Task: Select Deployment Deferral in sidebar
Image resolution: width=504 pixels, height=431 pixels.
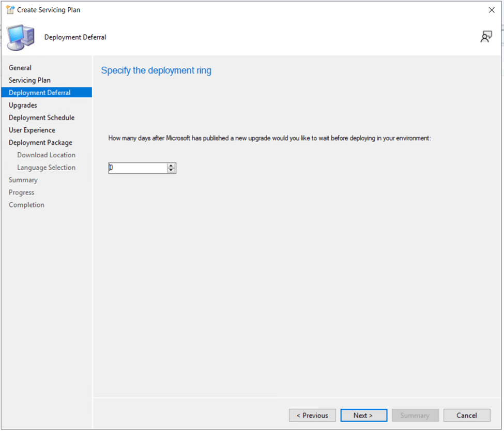Action: pyautogui.click(x=40, y=93)
